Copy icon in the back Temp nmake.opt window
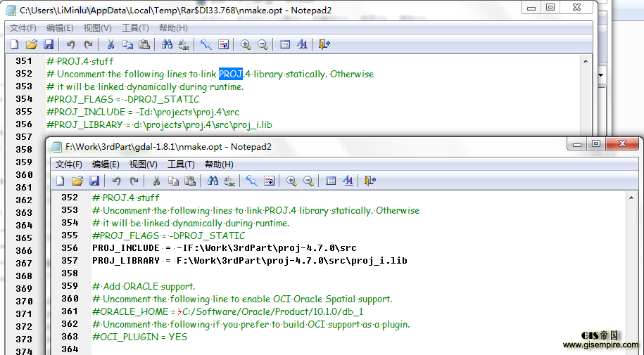 127,44
